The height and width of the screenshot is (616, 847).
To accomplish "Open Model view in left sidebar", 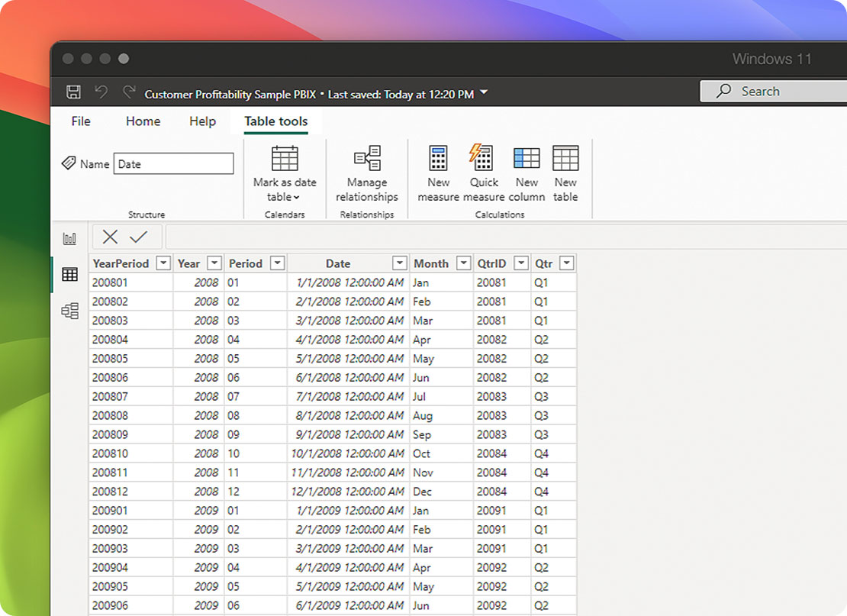I will click(70, 311).
